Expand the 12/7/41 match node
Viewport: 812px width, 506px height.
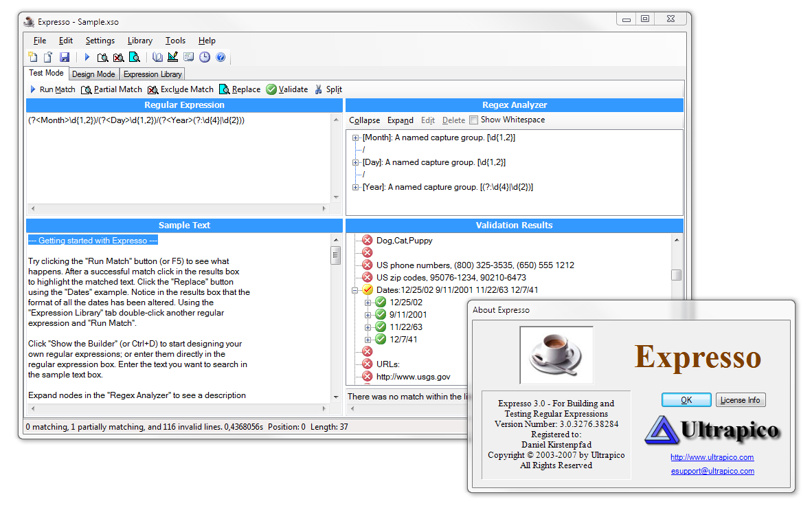[x=368, y=340]
